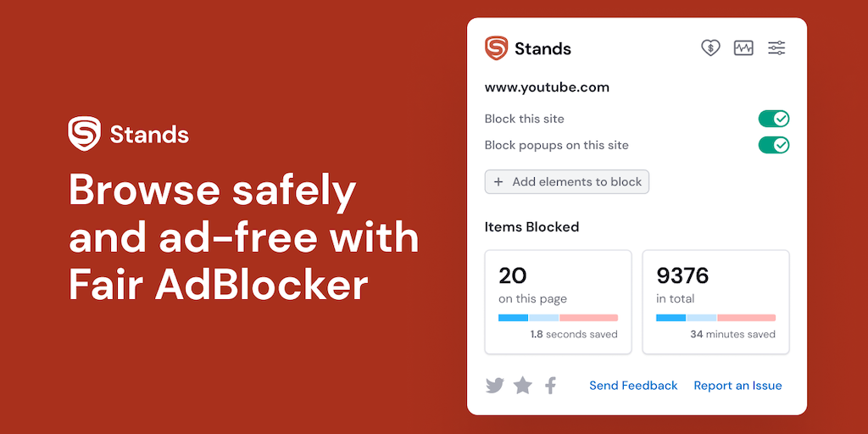Screen dimensions: 868x434
Task: Open the Send Feedback link
Action: pyautogui.click(x=633, y=386)
